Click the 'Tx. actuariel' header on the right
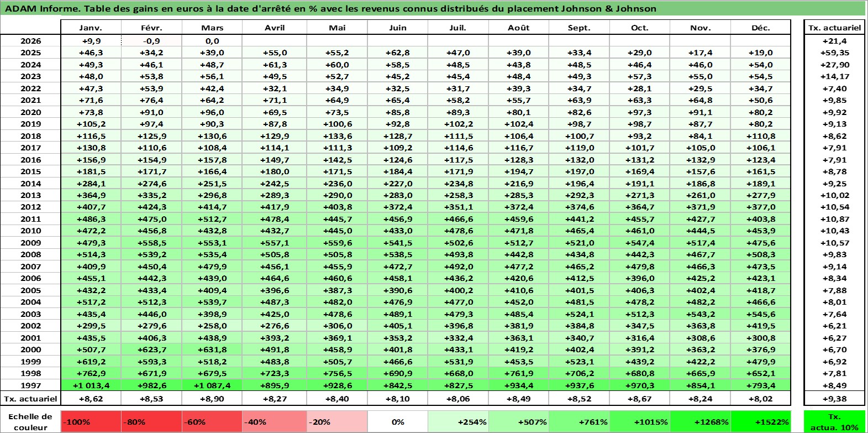Viewport: 868px width, 433px height. pos(835,28)
